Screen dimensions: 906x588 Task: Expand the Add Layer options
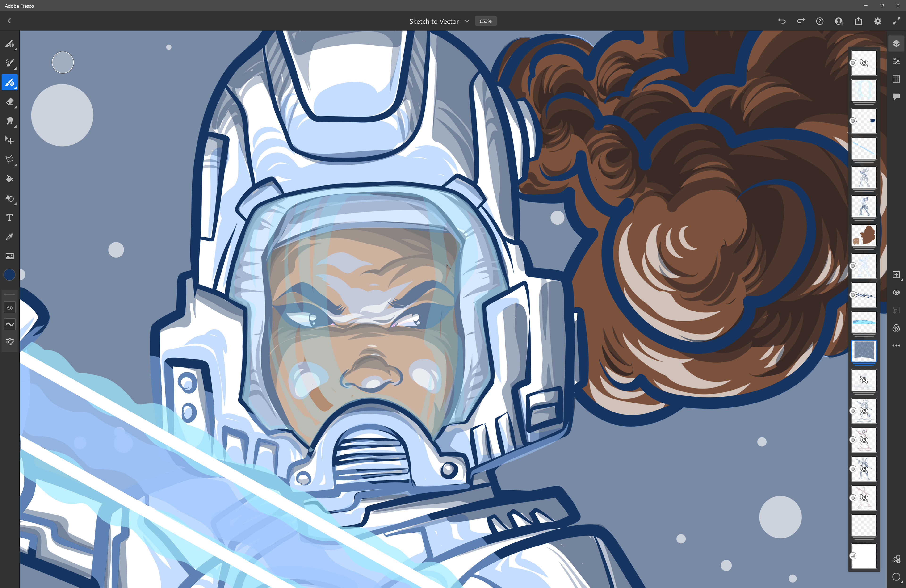click(x=902, y=280)
